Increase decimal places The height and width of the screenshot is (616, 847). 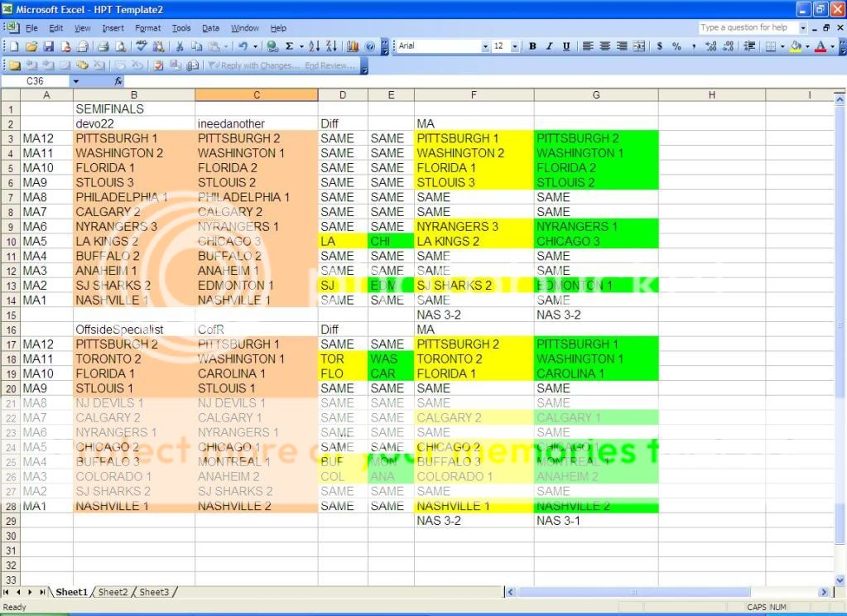coord(711,46)
